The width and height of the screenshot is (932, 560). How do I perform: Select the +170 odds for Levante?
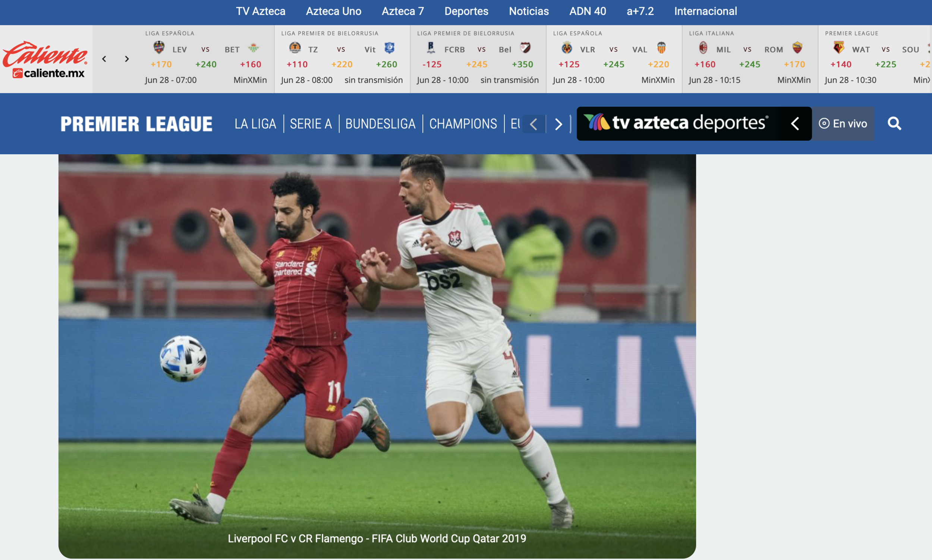click(x=161, y=64)
